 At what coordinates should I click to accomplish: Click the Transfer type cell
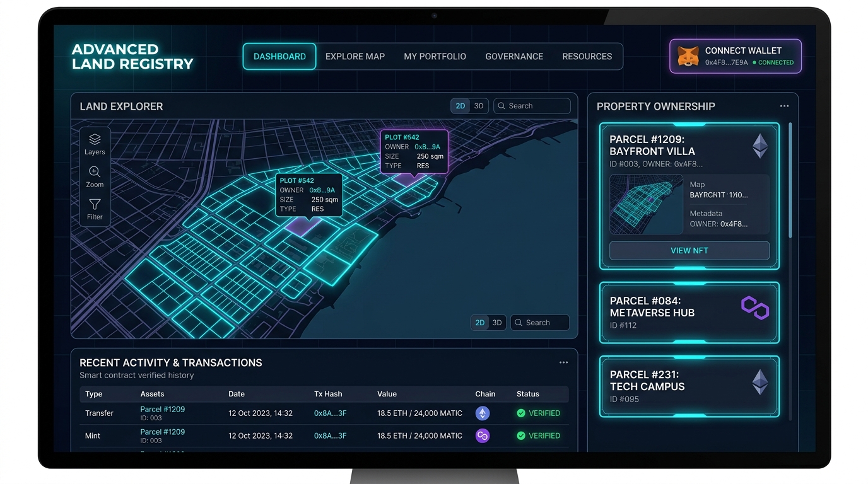pyautogui.click(x=99, y=413)
